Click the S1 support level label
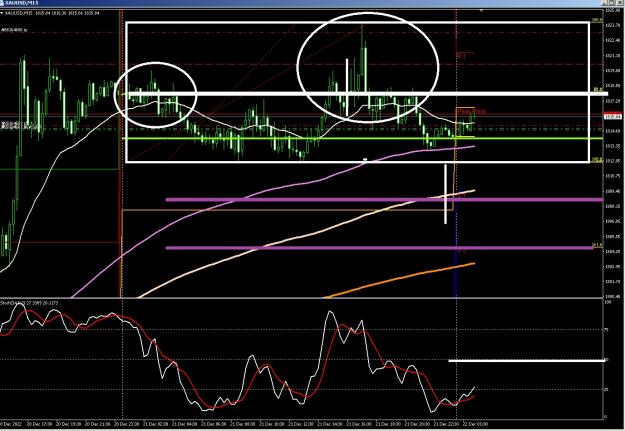625x431 pixels. pyautogui.click(x=462, y=196)
